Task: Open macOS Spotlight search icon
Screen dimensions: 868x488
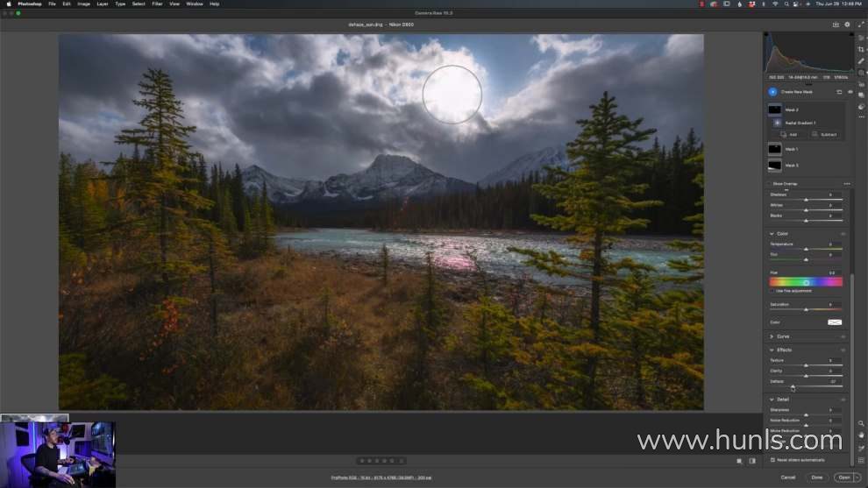Action: pyautogui.click(x=786, y=4)
